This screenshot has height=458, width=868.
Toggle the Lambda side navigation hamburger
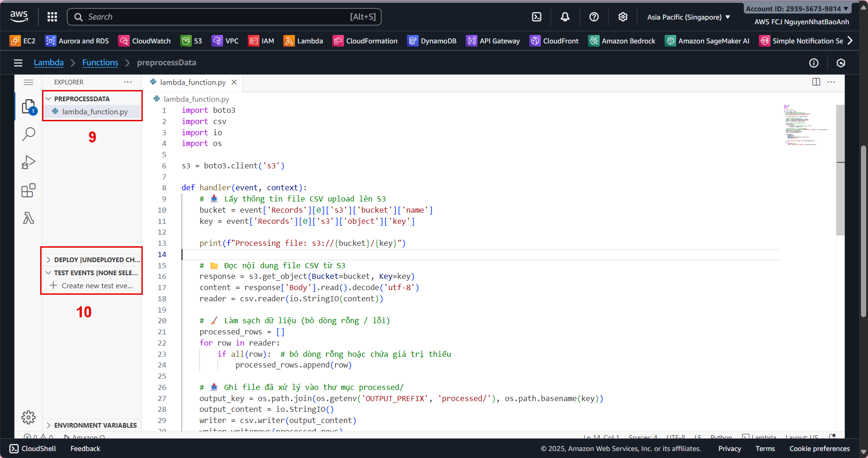pos(18,63)
